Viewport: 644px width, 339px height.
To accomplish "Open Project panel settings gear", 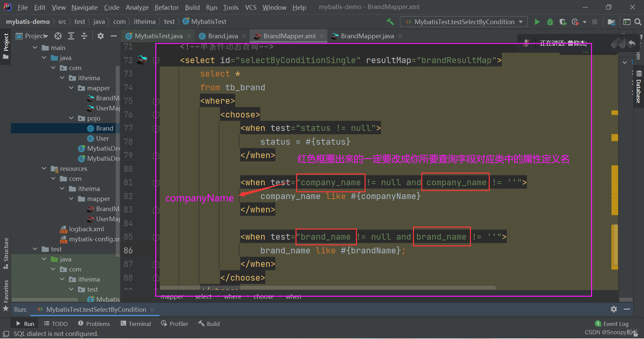I will pos(100,36).
